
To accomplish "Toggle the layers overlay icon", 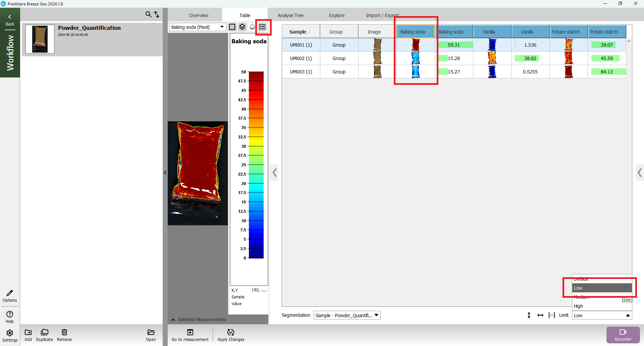I will tap(242, 27).
